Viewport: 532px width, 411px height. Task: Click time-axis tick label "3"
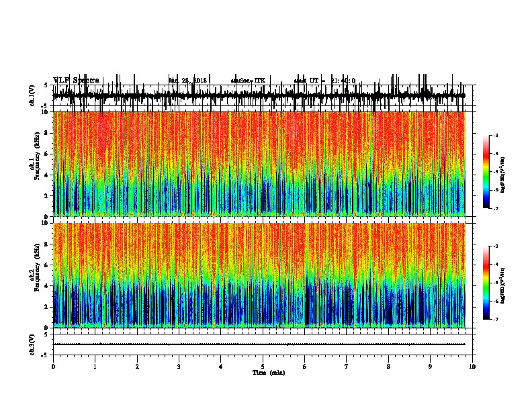click(x=179, y=367)
